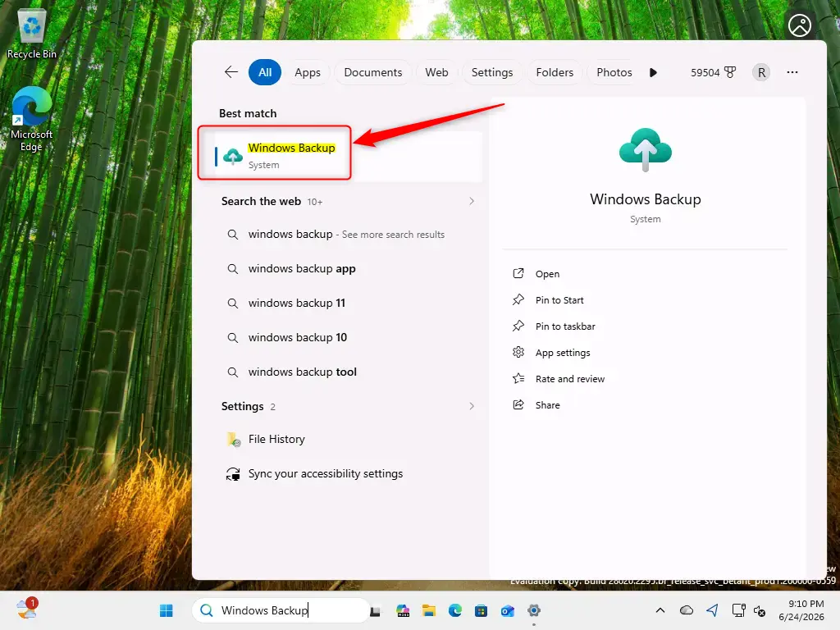Click the taskbar search box containing Windows Backup
The width and height of the screenshot is (840, 630).
click(x=281, y=610)
